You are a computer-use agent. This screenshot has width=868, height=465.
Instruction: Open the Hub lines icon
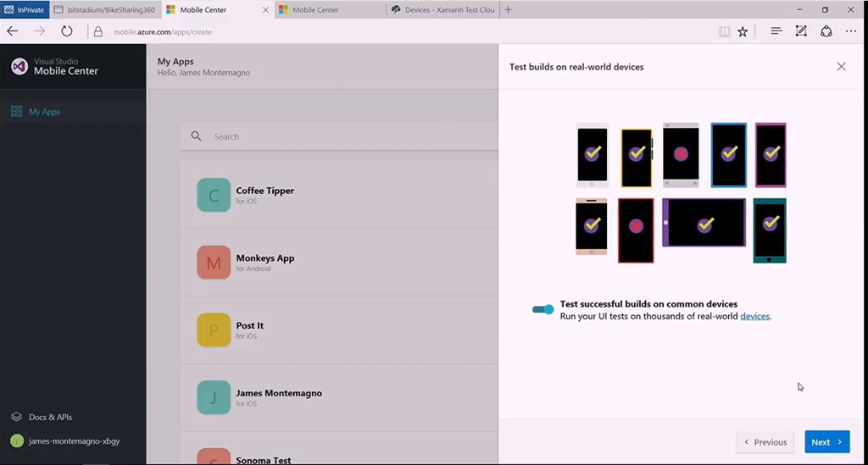[776, 31]
